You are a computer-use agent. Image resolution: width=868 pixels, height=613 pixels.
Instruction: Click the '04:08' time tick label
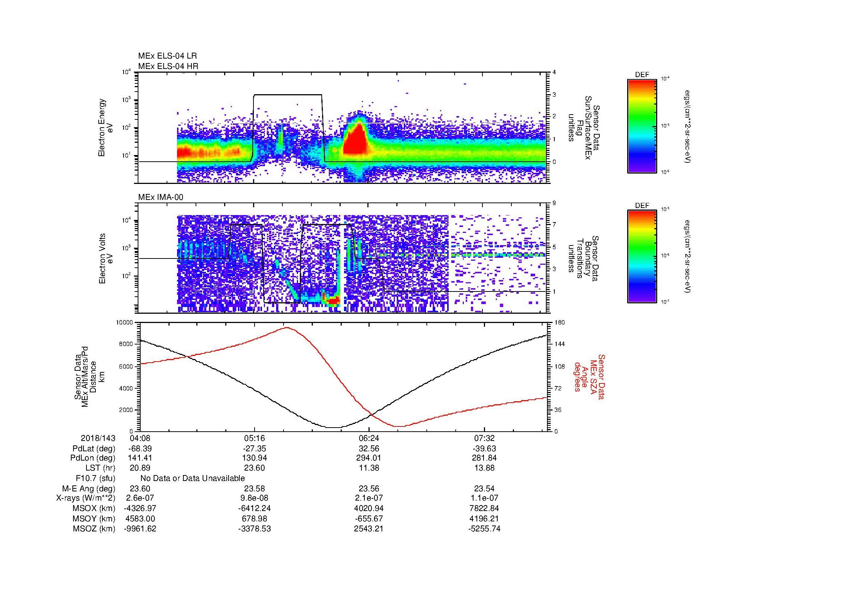coord(140,438)
